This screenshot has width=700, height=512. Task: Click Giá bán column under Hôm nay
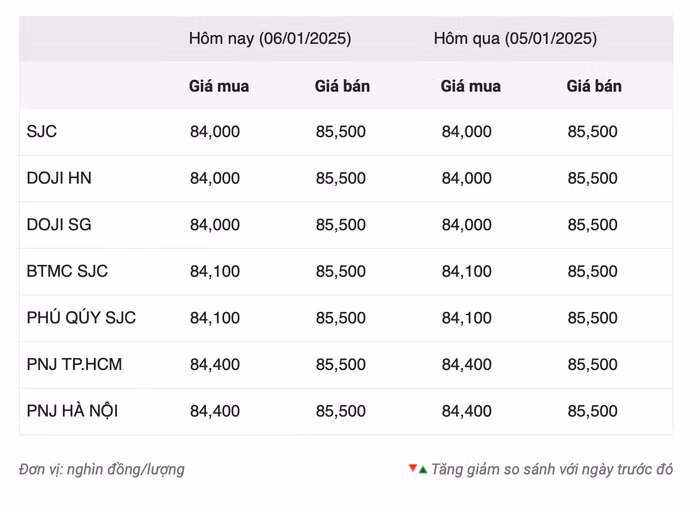coord(342,86)
